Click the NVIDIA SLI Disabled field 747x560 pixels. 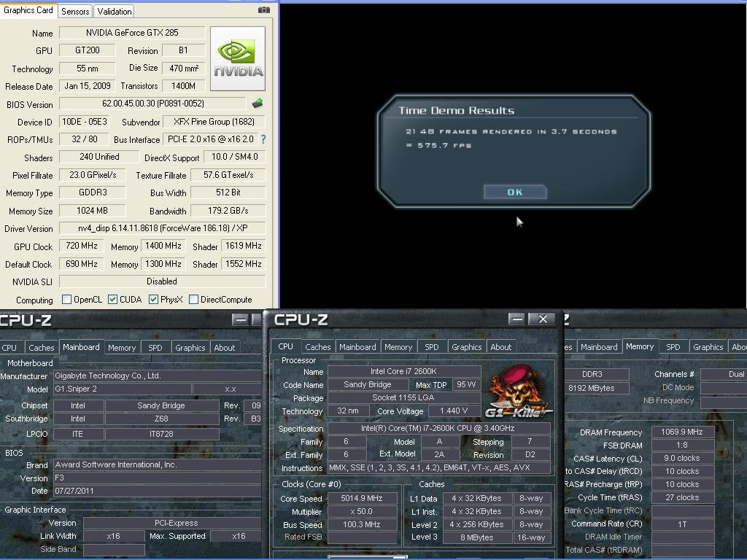pyautogui.click(x=162, y=281)
